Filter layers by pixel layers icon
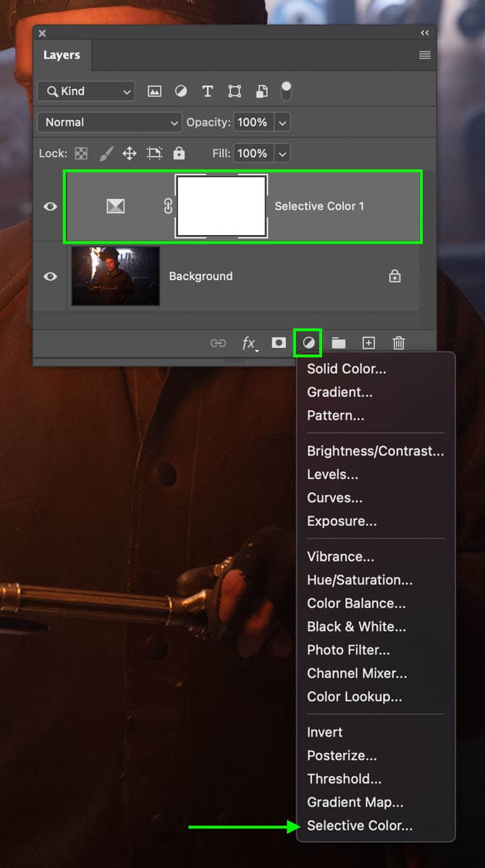Image resolution: width=485 pixels, height=868 pixels. (154, 91)
